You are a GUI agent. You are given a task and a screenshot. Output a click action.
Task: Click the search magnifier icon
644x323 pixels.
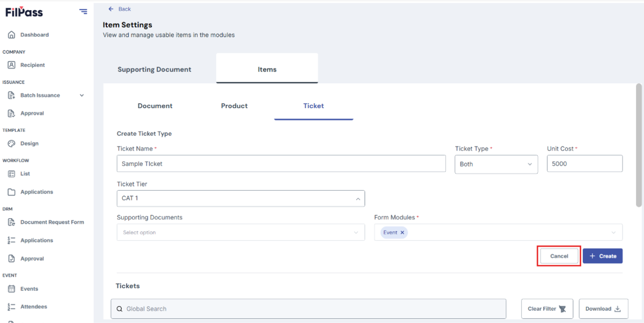click(x=120, y=309)
